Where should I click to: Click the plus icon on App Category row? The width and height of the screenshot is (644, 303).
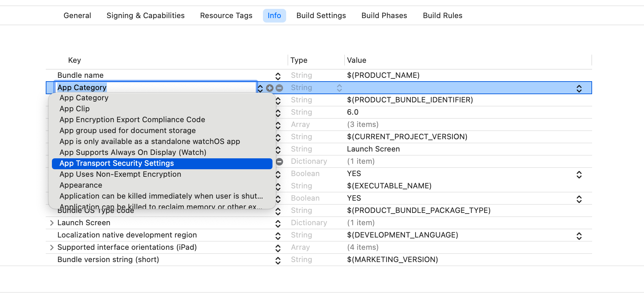click(270, 88)
